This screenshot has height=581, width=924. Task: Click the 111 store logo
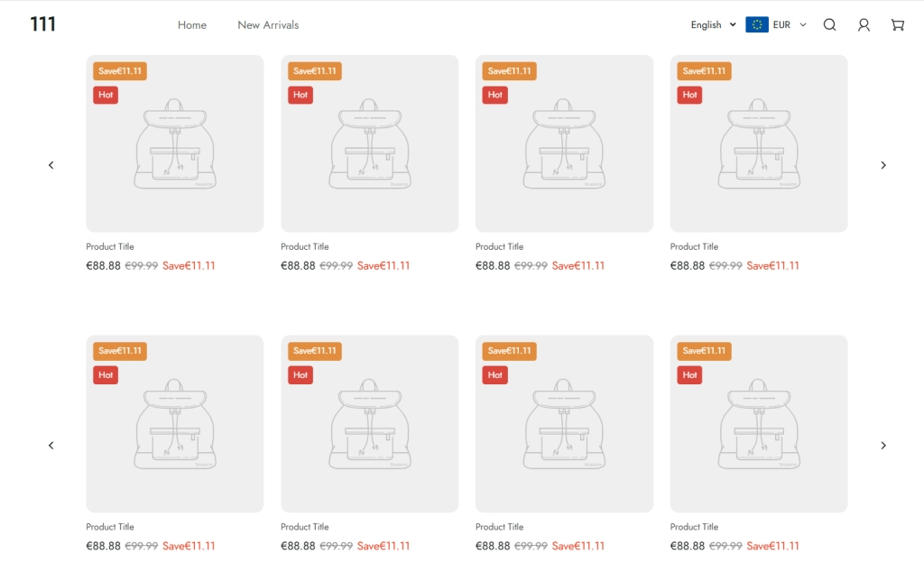pos(42,24)
